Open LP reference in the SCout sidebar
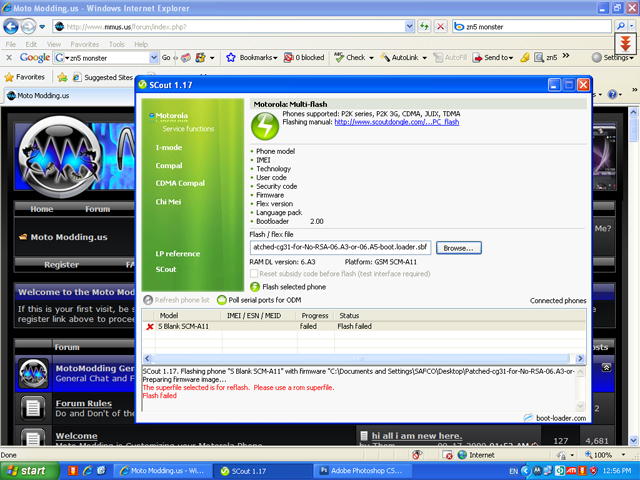 point(178,253)
